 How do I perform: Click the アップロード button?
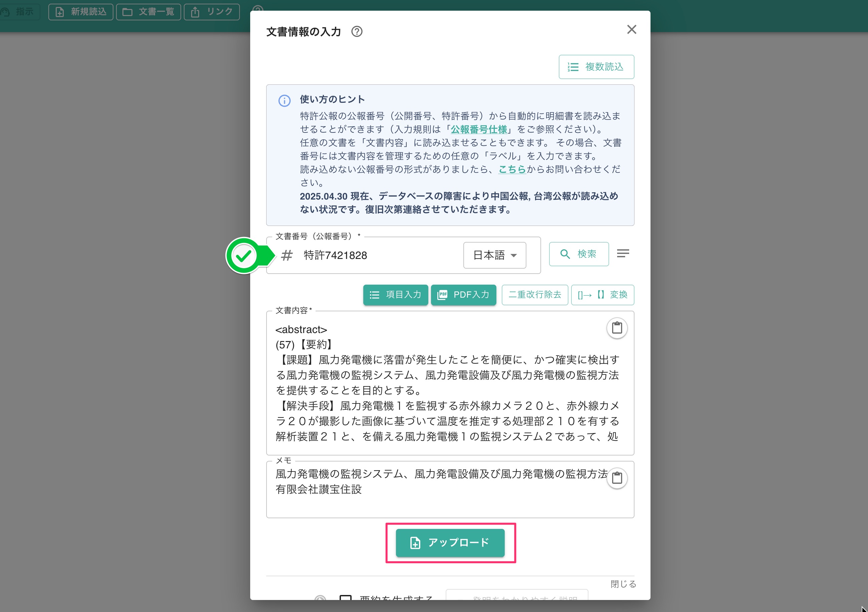(450, 543)
